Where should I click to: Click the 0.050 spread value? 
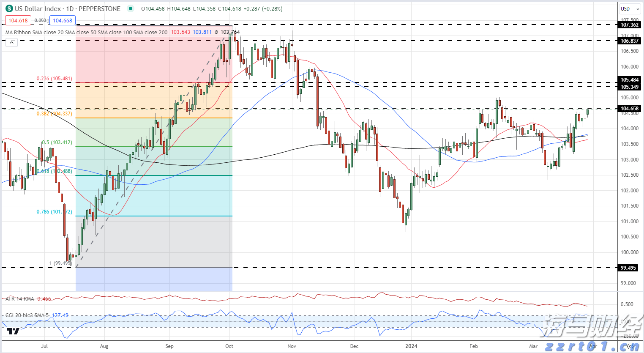40,20
